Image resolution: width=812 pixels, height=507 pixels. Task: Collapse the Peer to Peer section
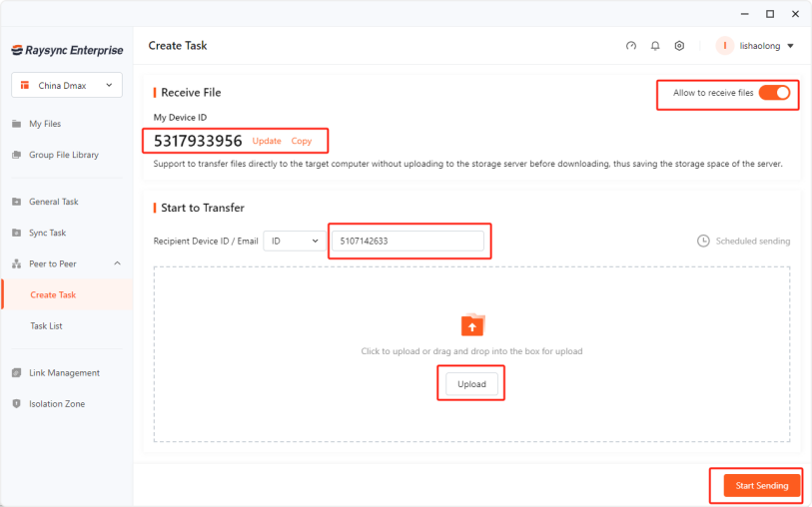117,263
